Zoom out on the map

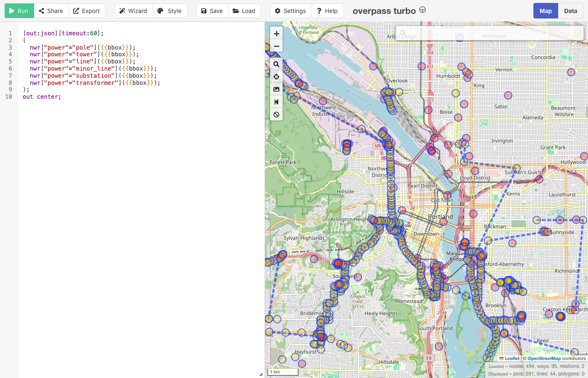[x=276, y=46]
